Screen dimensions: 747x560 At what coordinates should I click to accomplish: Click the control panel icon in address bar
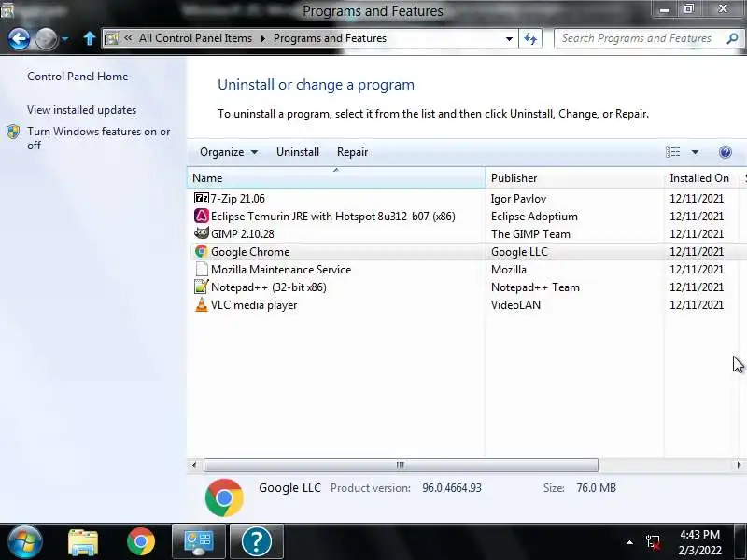point(111,38)
